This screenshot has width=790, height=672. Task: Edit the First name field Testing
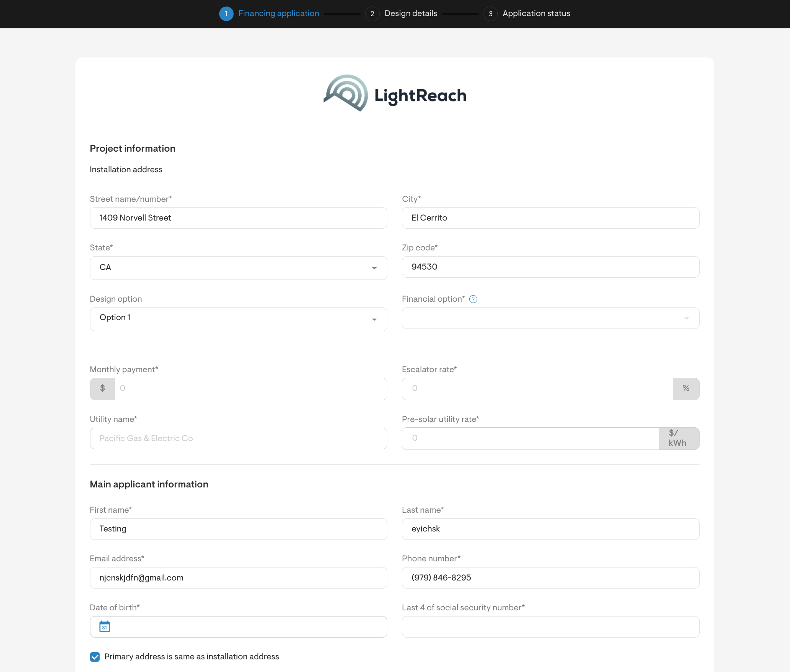click(x=238, y=529)
